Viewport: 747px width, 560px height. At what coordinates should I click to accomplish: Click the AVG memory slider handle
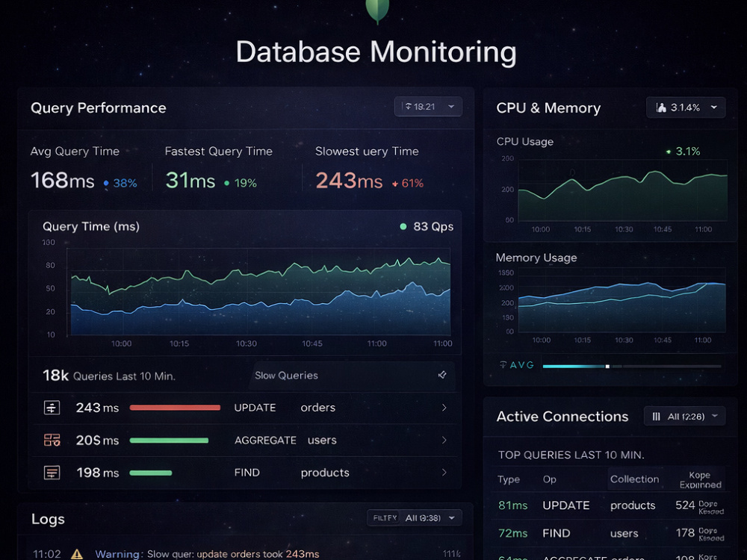tap(607, 366)
